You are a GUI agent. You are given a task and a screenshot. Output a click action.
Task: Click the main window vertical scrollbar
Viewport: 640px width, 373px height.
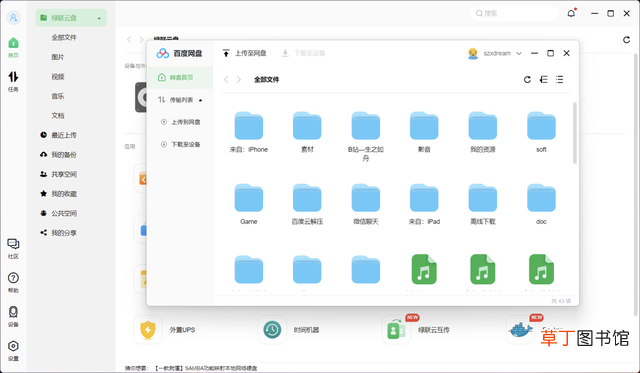[x=636, y=184]
